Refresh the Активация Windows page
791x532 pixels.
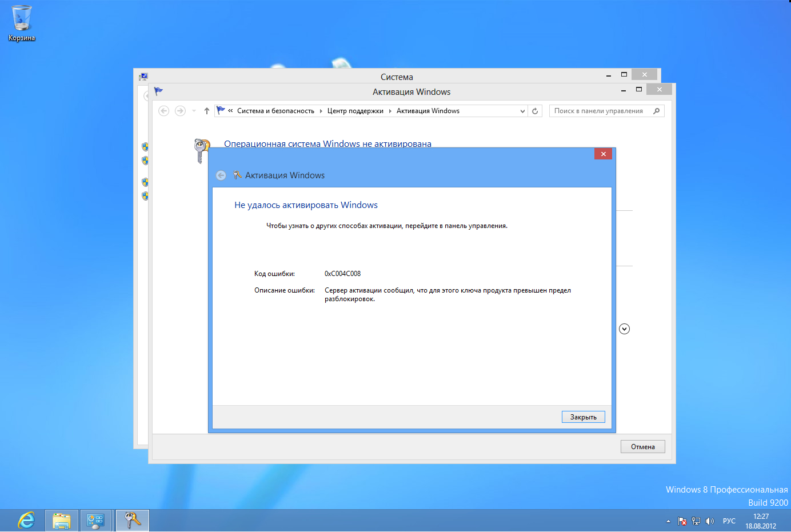[x=535, y=111]
